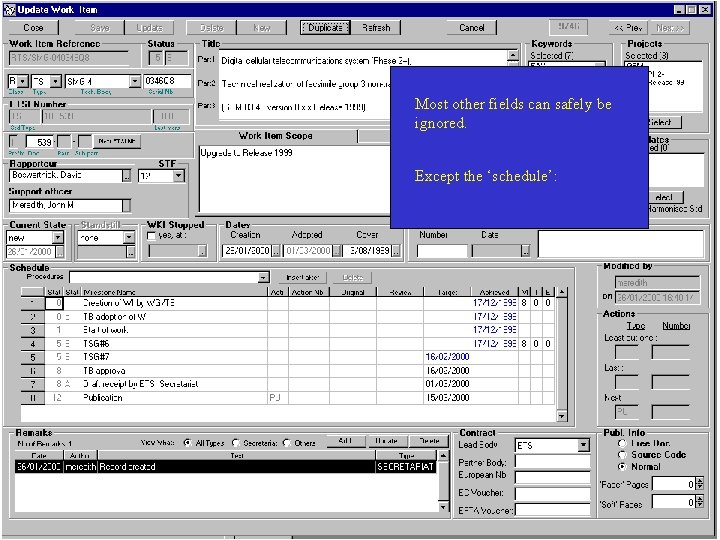The height and width of the screenshot is (540, 720).
Task: Go to previous record with Prev button
Action: click(x=628, y=28)
